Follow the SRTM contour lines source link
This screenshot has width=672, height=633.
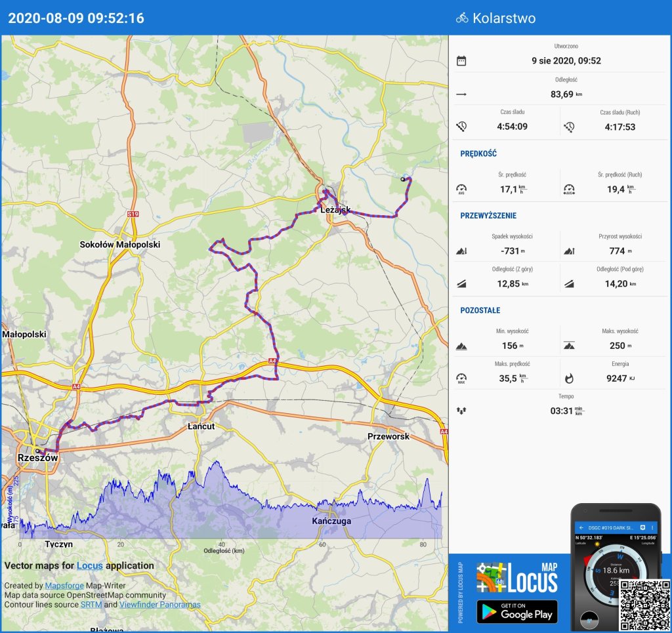click(91, 604)
